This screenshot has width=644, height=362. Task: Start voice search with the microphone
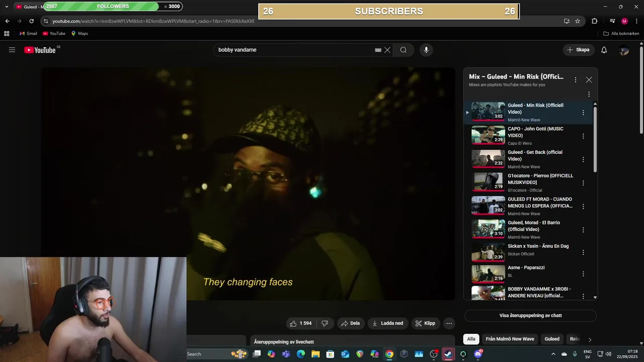tap(426, 50)
